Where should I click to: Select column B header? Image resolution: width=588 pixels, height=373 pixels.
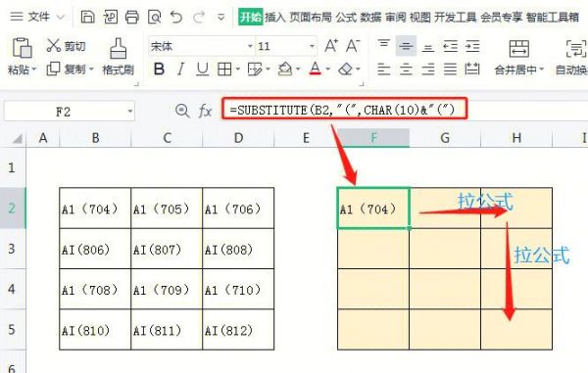tap(95, 138)
